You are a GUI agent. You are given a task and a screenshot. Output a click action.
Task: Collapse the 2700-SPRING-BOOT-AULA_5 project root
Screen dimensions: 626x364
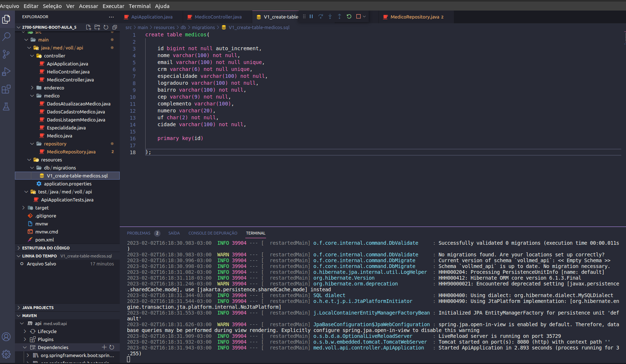coord(49,27)
